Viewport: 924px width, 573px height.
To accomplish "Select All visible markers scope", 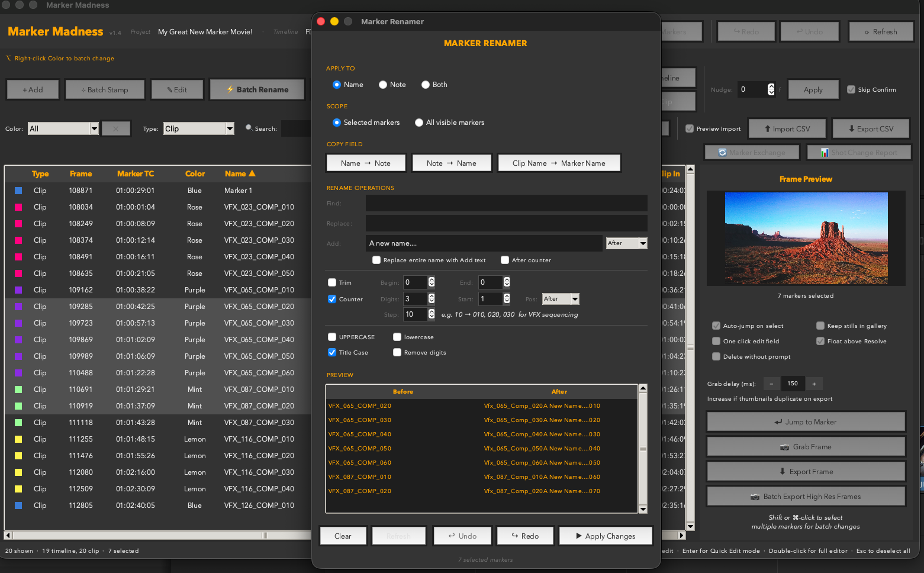I will pos(419,123).
